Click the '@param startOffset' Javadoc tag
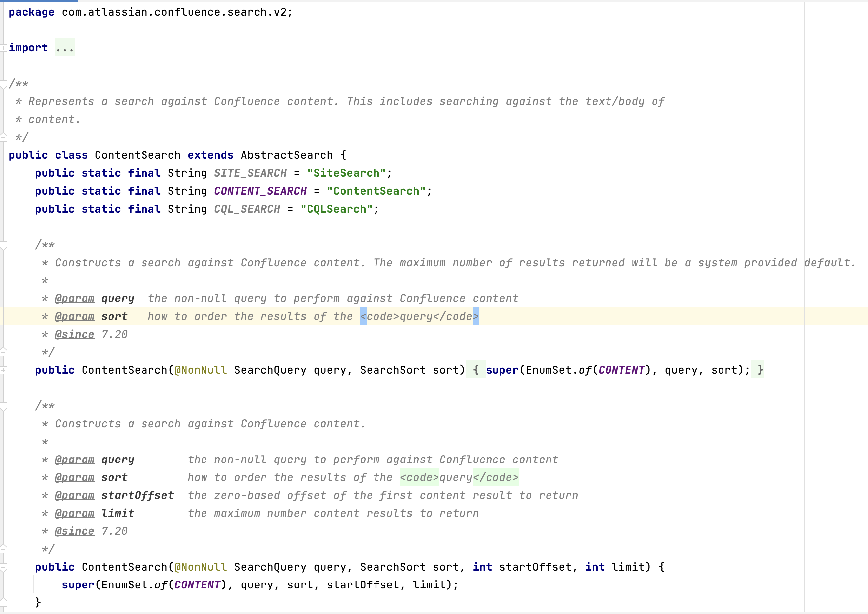 [114, 495]
